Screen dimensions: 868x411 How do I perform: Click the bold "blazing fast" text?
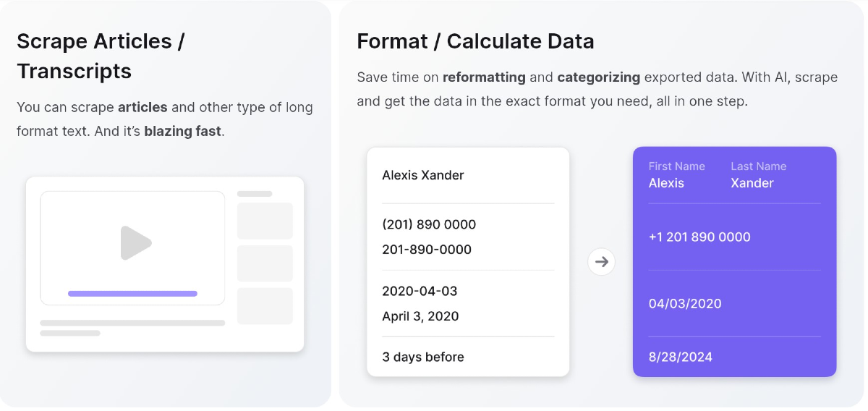[x=183, y=132]
